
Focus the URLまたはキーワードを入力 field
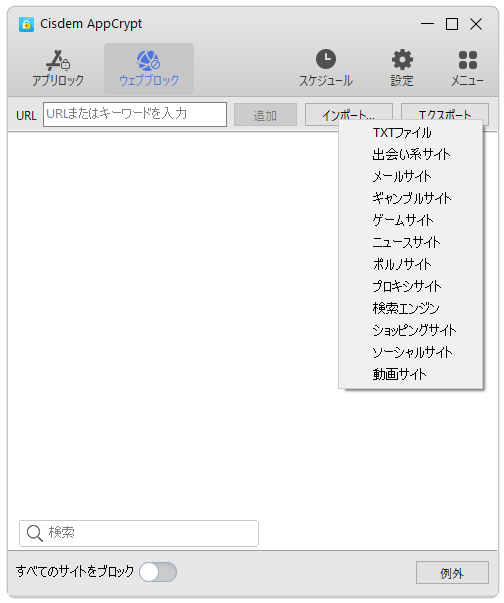(x=135, y=114)
